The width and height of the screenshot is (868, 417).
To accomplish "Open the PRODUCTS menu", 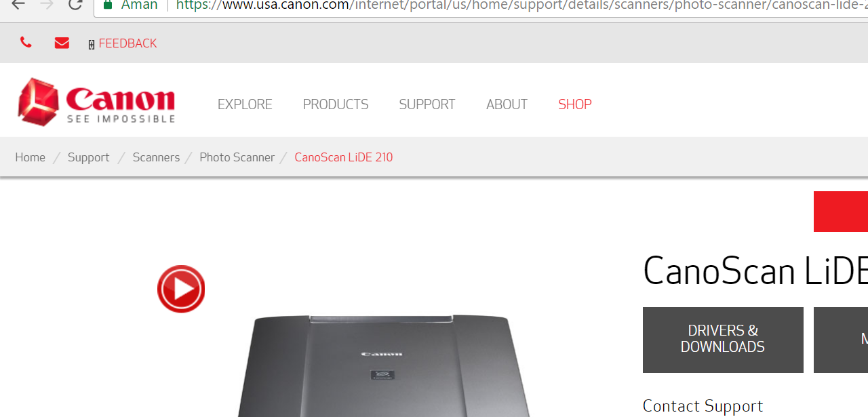I will [x=336, y=104].
